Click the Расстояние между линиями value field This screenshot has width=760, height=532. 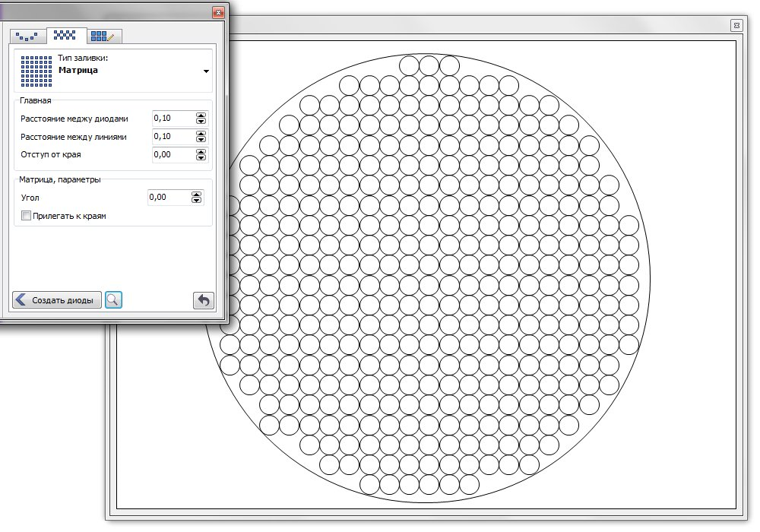click(173, 137)
